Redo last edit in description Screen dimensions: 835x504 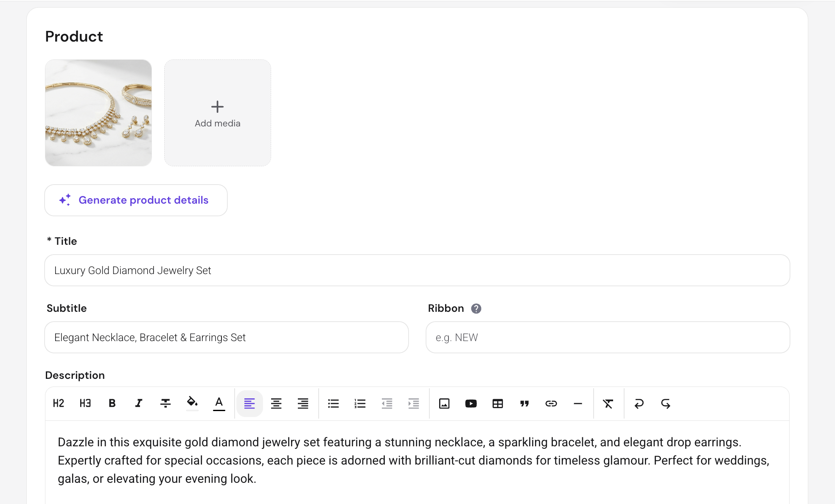pyautogui.click(x=666, y=403)
